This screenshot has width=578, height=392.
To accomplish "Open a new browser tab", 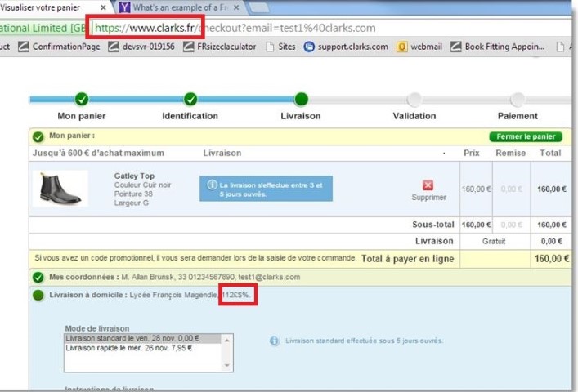I will (x=259, y=7).
